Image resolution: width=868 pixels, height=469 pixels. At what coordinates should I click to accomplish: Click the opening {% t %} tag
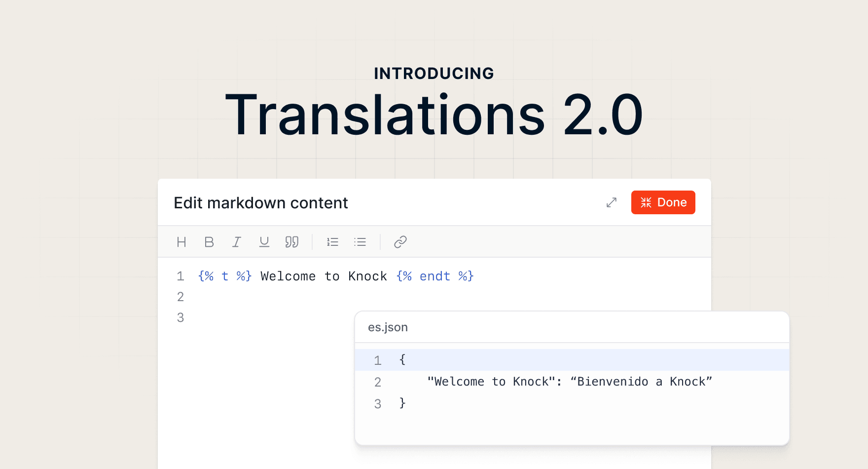point(225,276)
